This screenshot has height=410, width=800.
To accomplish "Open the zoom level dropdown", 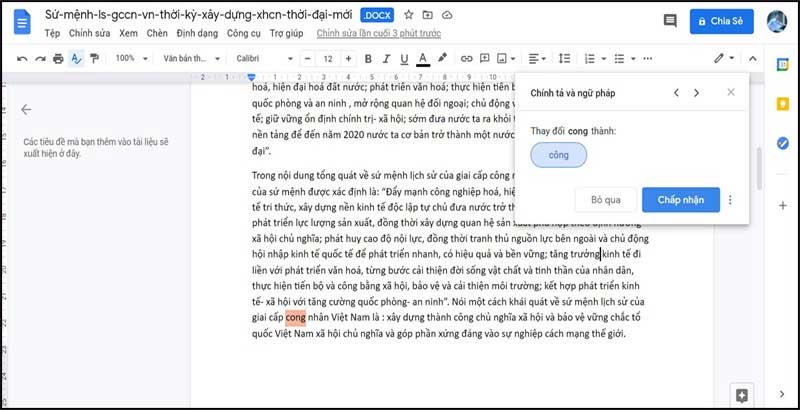I will tap(132, 58).
